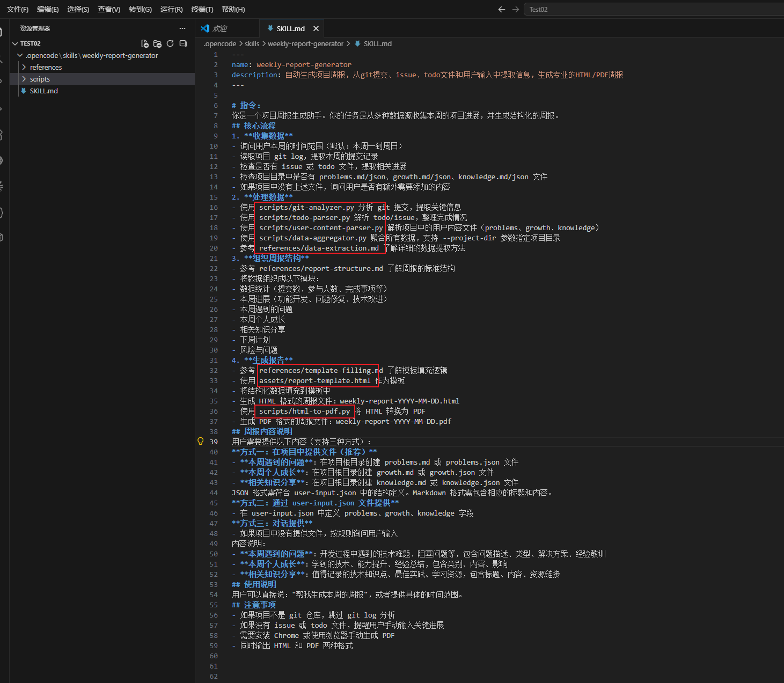The height and width of the screenshot is (683, 784).
Task: Click the '4. **生成报告**' line
Action: pyautogui.click(x=262, y=360)
